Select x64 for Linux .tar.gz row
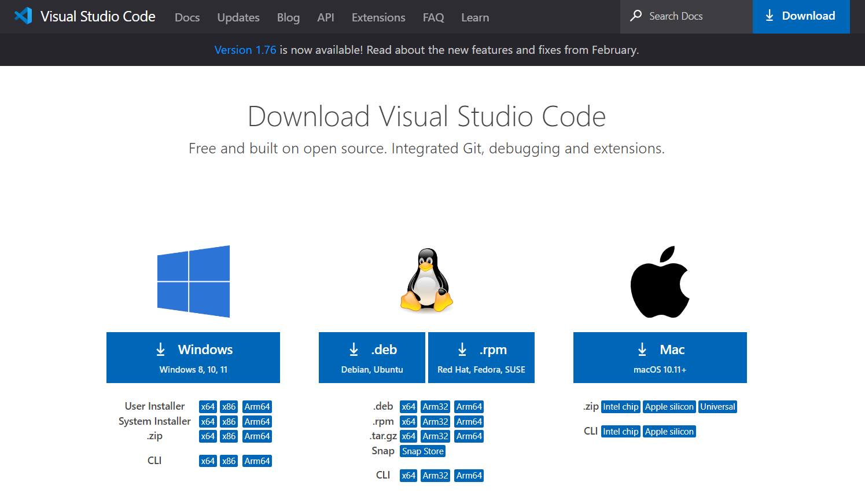This screenshot has height=504, width=865. (x=408, y=436)
